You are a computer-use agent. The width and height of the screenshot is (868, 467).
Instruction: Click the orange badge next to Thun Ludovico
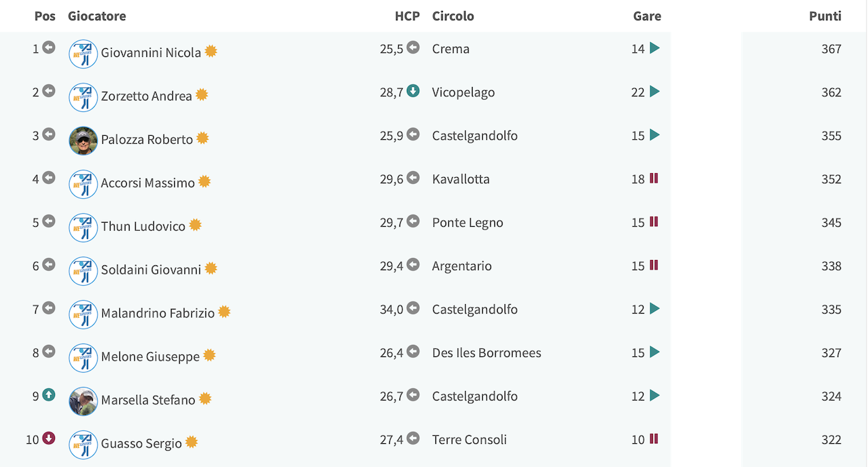(195, 225)
